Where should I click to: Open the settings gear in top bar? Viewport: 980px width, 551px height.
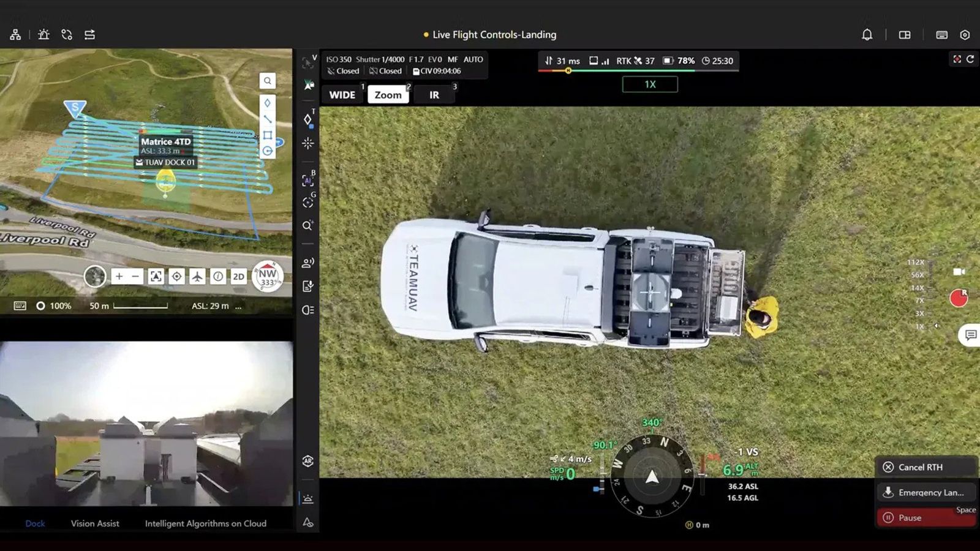(965, 35)
